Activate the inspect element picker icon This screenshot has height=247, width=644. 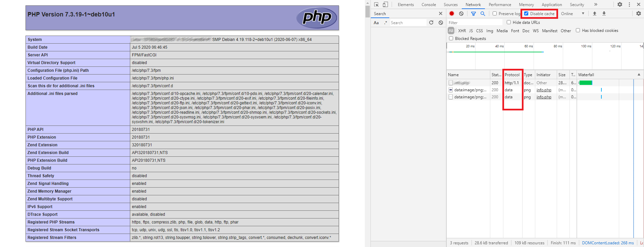(x=376, y=5)
